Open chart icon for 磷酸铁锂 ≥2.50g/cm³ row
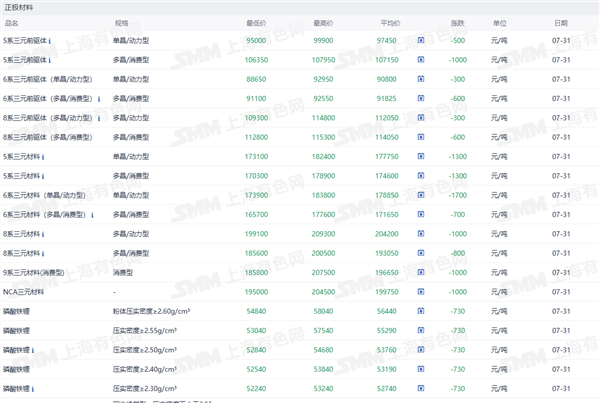Screen dimensions: 600x403 421,349
